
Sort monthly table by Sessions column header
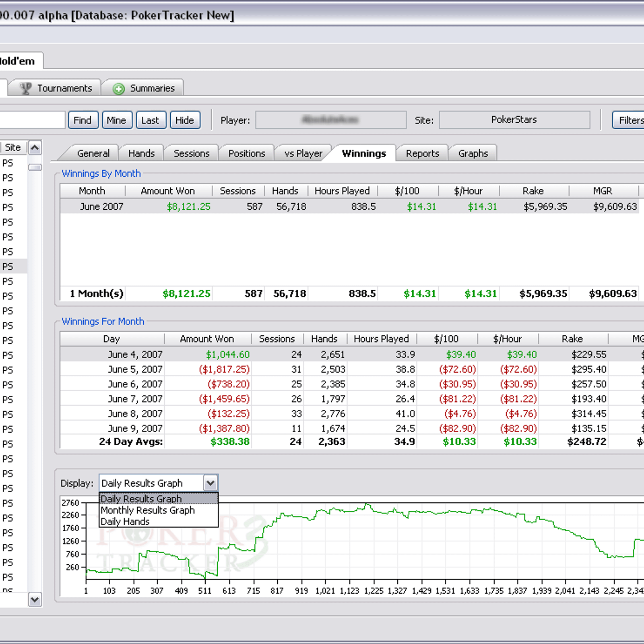tap(237, 191)
